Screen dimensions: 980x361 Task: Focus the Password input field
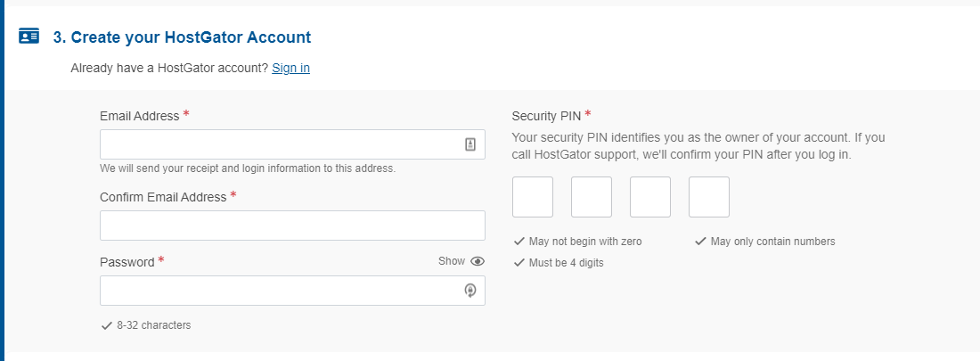pyautogui.click(x=281, y=291)
